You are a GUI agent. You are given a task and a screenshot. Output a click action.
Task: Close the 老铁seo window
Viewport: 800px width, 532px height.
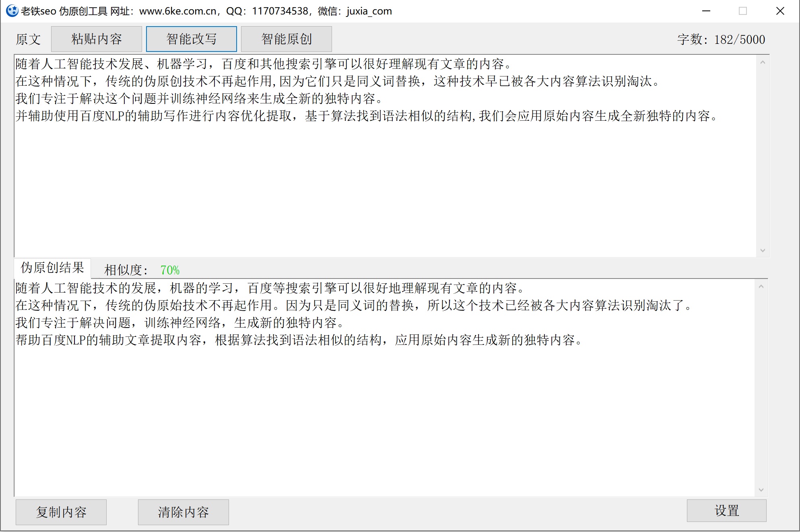780,11
